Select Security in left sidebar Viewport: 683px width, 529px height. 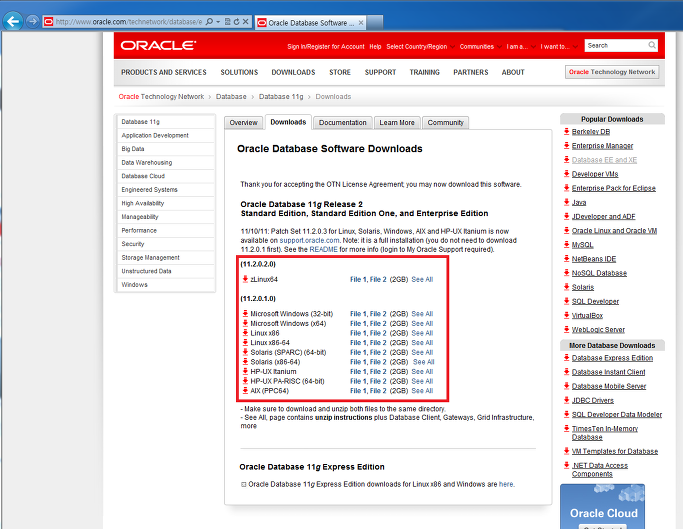[166, 244]
